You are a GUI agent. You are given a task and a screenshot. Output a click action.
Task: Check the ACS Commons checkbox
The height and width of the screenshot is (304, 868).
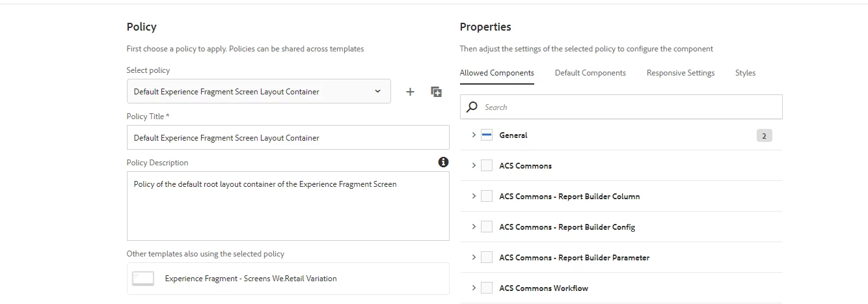487,166
